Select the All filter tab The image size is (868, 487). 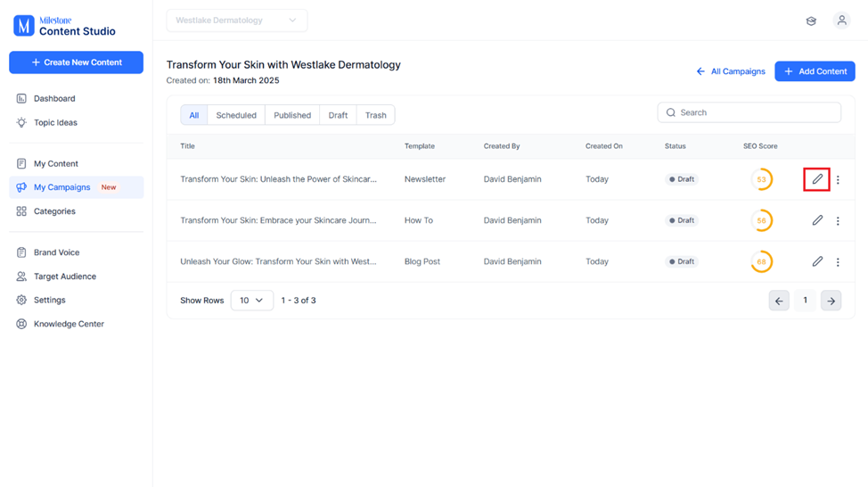pos(193,115)
